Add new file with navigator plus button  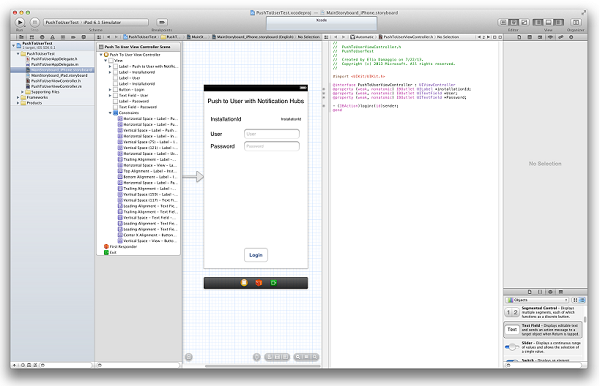pos(14,365)
